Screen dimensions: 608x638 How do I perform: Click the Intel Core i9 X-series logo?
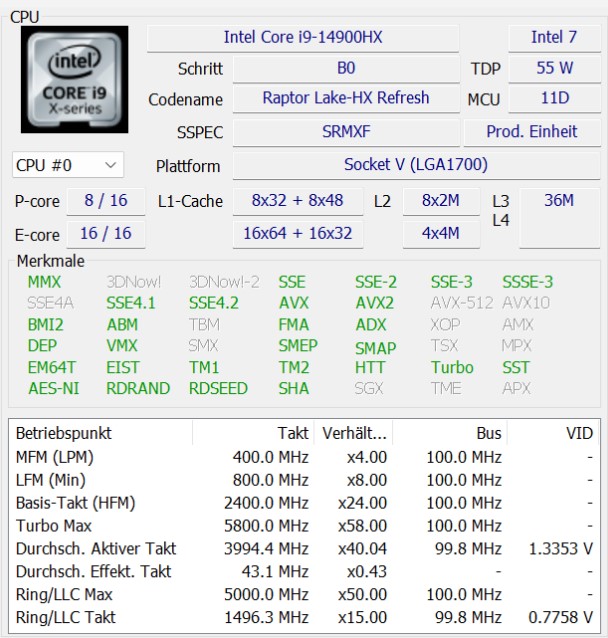[74, 79]
